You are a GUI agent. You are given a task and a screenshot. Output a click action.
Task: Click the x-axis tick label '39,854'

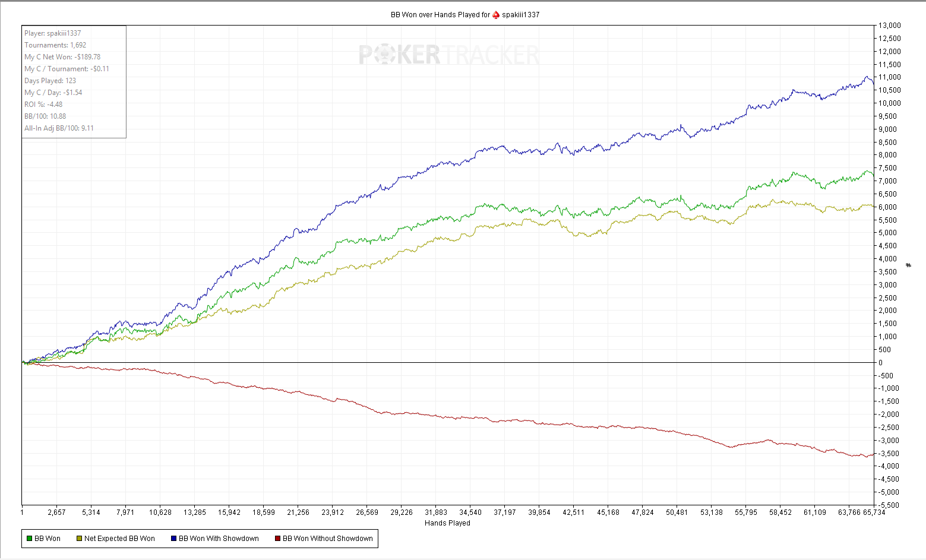(539, 512)
